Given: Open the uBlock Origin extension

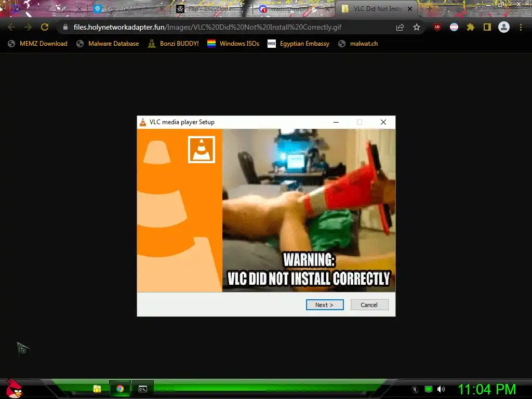Looking at the screenshot, I should tap(437, 27).
